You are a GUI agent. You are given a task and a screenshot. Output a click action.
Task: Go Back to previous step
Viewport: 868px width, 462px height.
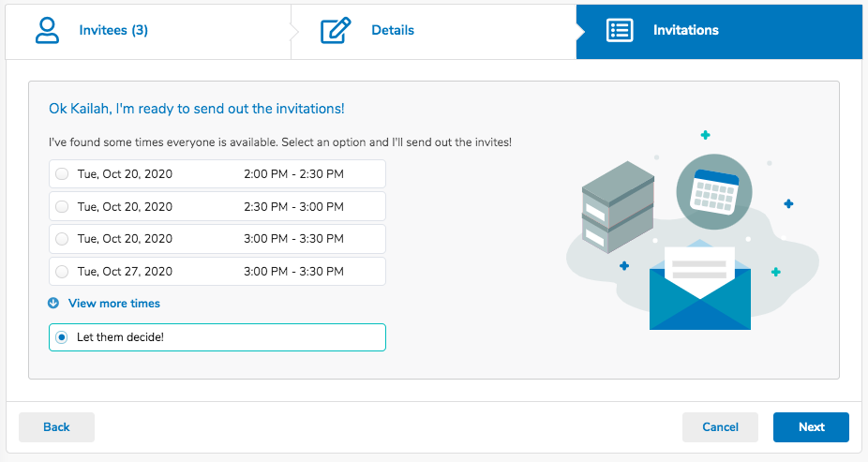56,427
